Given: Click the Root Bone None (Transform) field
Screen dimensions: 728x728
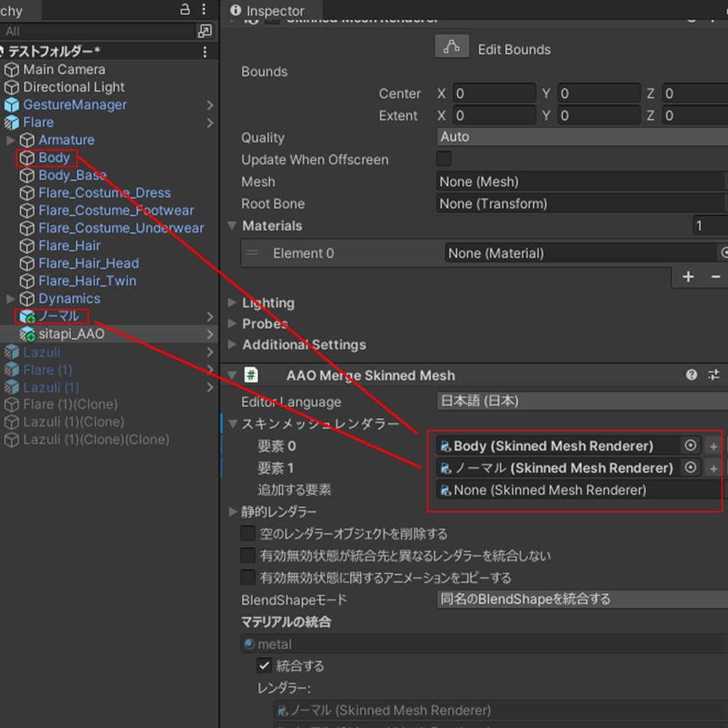Looking at the screenshot, I should point(580,203).
